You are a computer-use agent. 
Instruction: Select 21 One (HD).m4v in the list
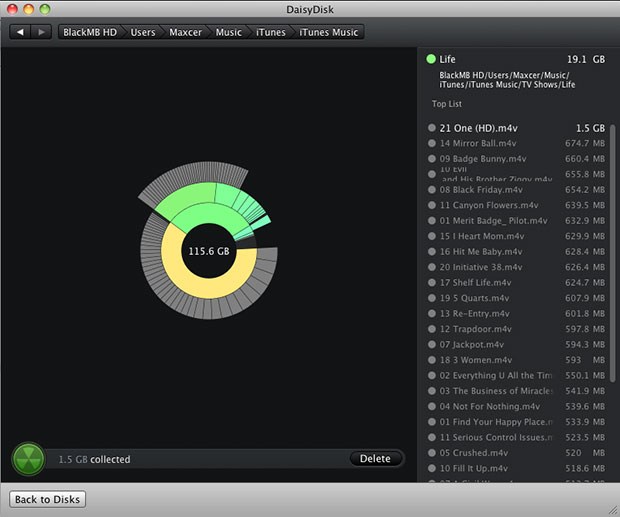[x=516, y=128]
